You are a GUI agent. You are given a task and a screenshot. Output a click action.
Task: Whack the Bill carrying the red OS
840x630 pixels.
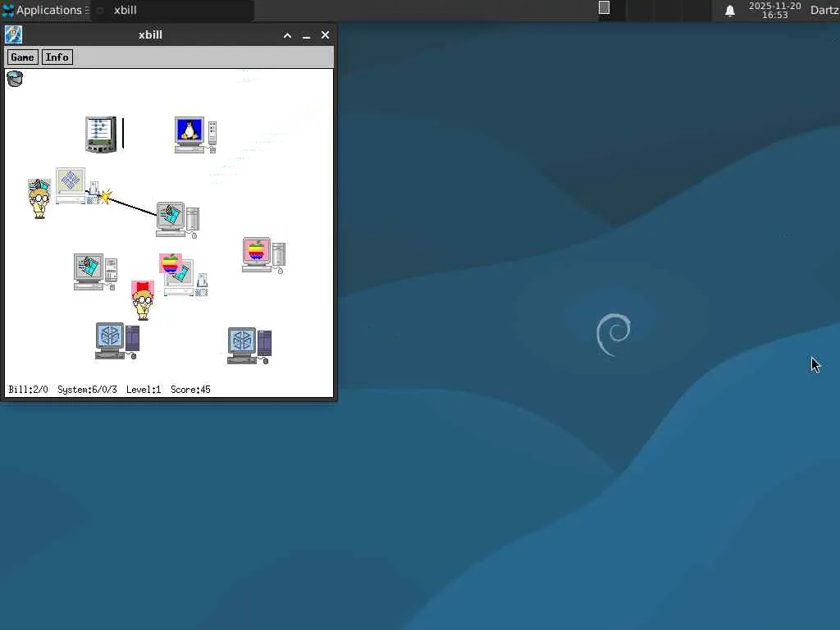(143, 300)
